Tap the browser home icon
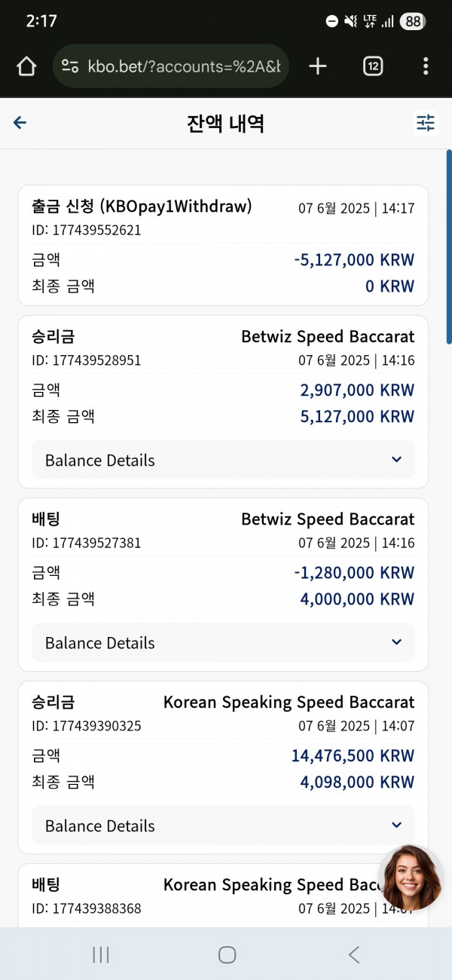Viewport: 452px width, 980px height. [x=26, y=66]
